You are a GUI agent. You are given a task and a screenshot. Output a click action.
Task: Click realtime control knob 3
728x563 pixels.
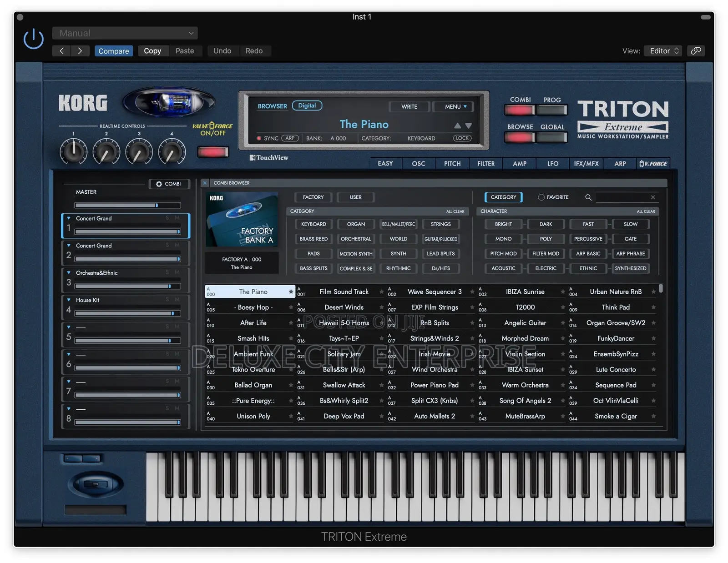click(x=139, y=151)
